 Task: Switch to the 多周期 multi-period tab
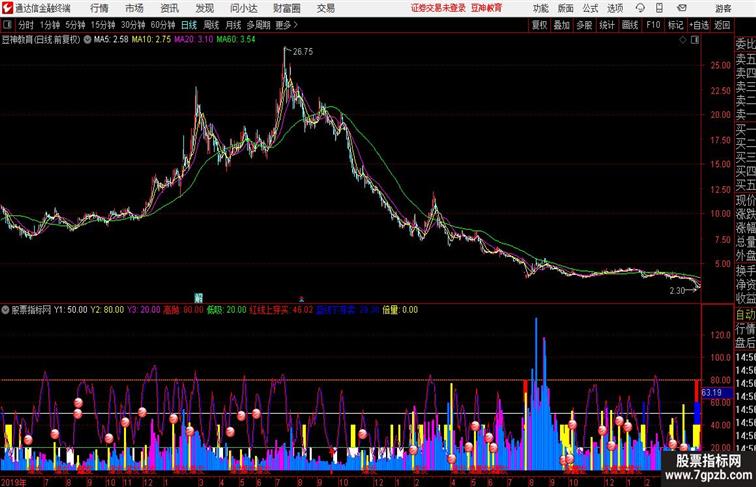(x=258, y=25)
